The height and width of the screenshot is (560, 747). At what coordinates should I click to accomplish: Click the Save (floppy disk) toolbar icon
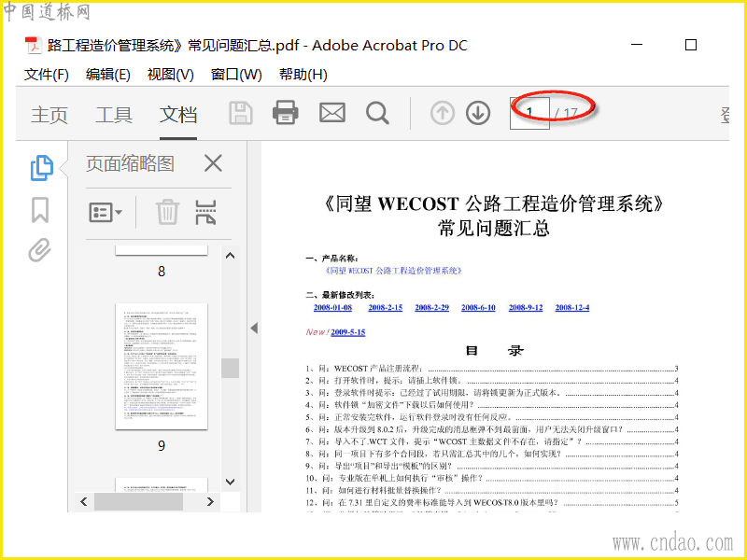click(241, 113)
